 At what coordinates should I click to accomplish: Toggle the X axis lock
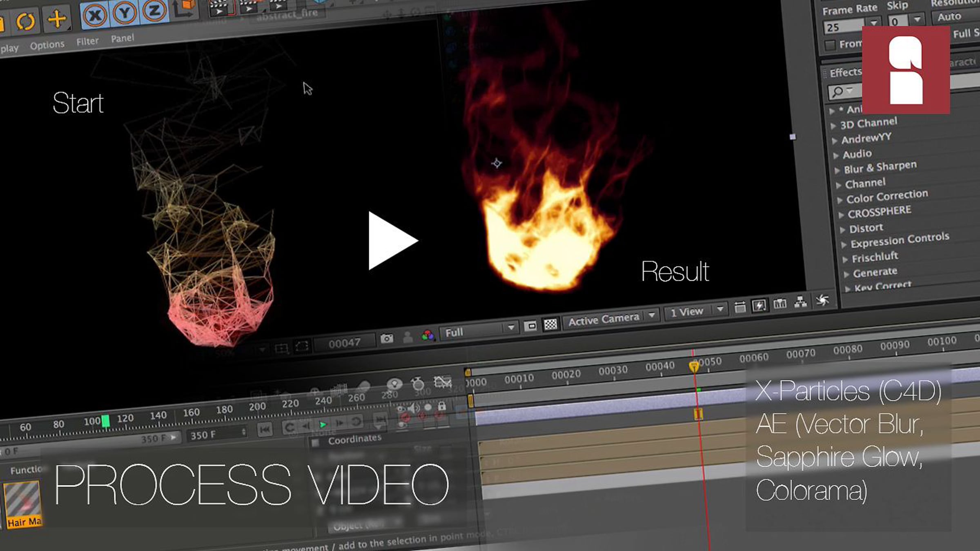coord(95,16)
